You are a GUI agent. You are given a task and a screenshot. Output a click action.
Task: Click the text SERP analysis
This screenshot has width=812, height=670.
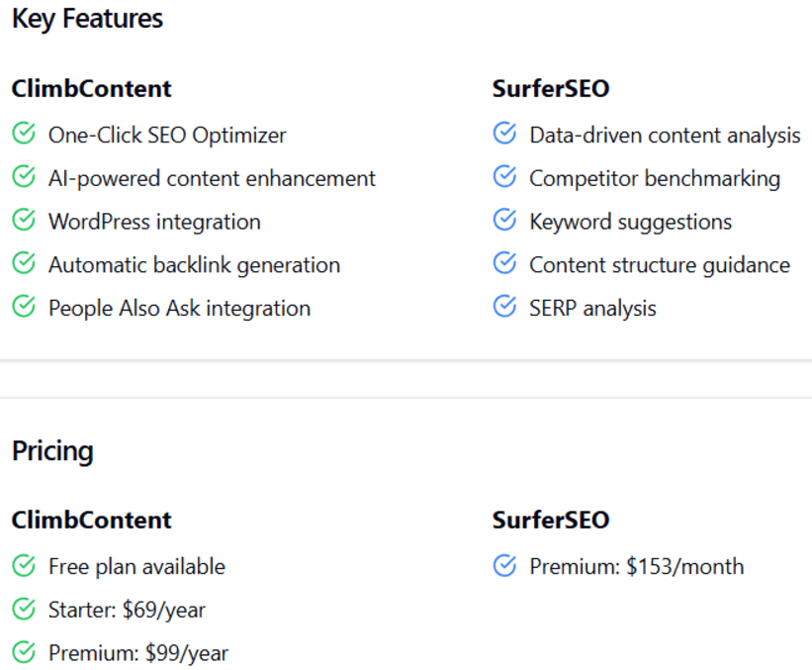[x=592, y=309]
